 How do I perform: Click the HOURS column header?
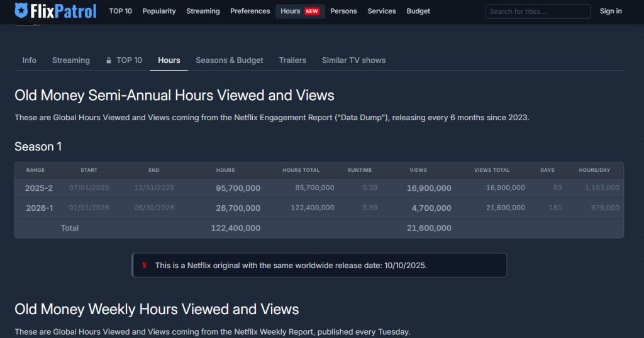[226, 170]
